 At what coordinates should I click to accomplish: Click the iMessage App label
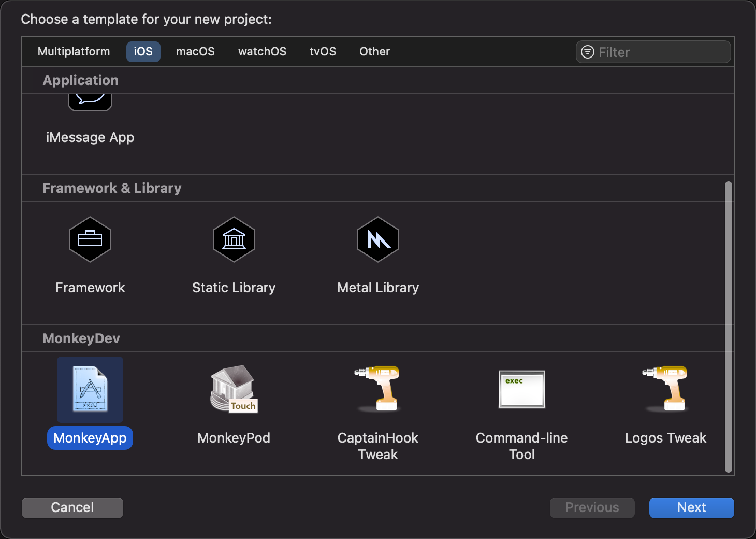90,137
